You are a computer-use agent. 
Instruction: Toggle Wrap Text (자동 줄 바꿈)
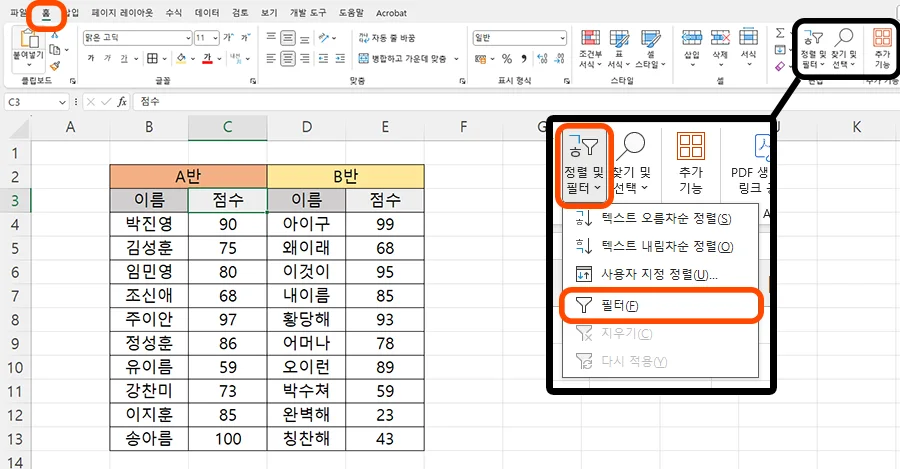pos(387,38)
